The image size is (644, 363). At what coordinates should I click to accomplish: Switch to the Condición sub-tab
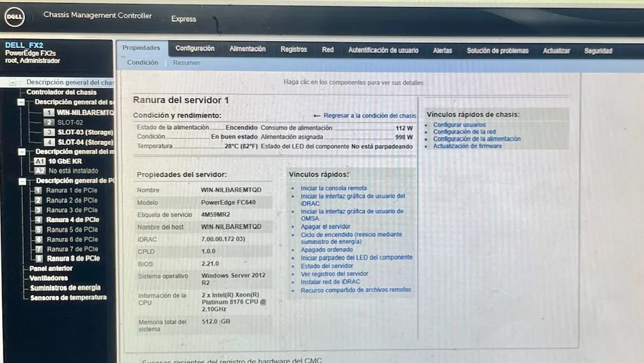[142, 63]
